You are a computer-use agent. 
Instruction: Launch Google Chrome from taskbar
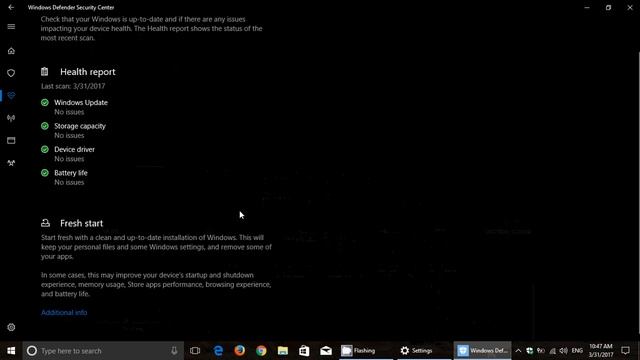tap(261, 351)
